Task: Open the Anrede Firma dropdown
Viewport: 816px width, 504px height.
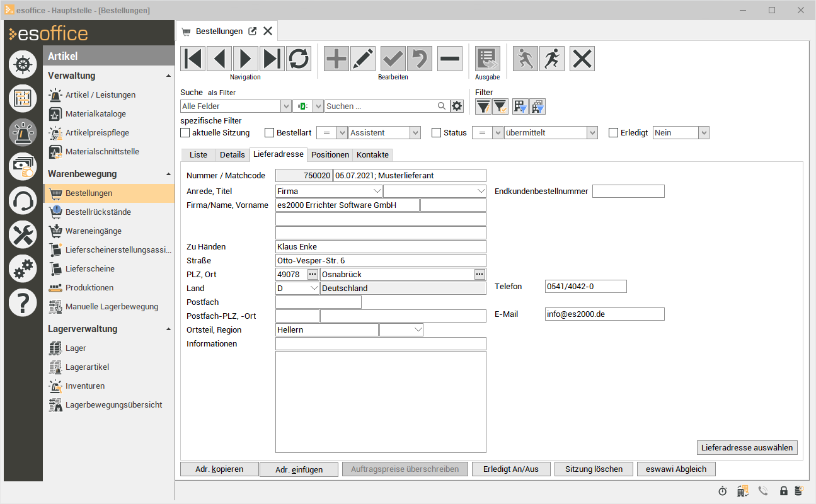Action: pos(377,191)
